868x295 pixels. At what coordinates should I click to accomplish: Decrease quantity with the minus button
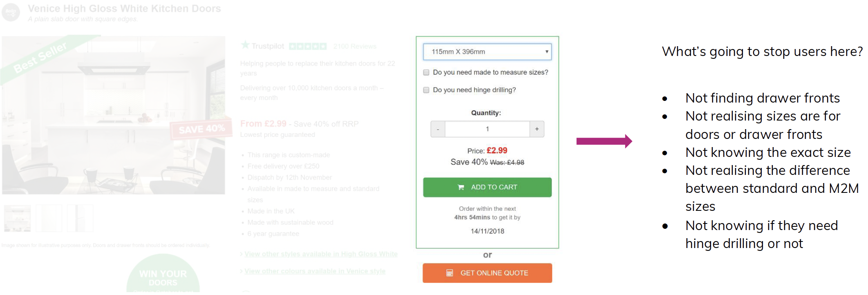[x=438, y=129]
